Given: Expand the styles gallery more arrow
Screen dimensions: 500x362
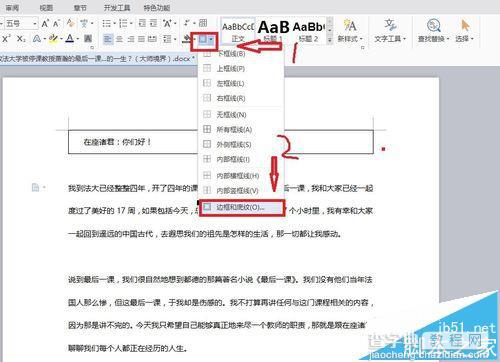Looking at the screenshot, I should click(x=330, y=40).
